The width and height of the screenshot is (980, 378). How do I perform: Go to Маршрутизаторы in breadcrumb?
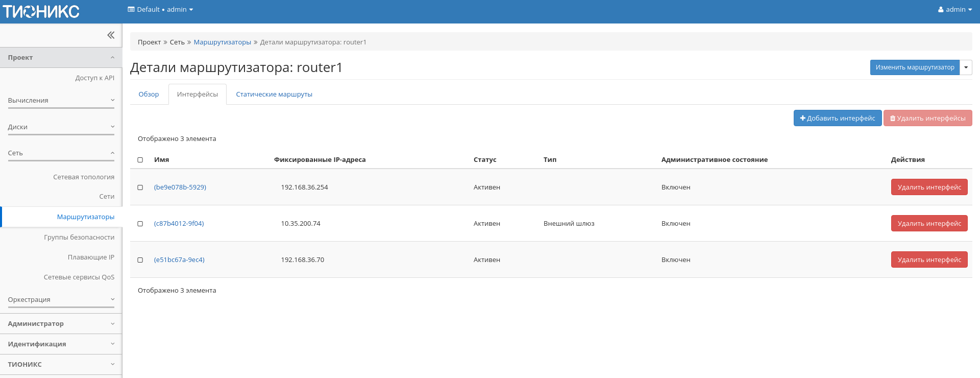[222, 42]
